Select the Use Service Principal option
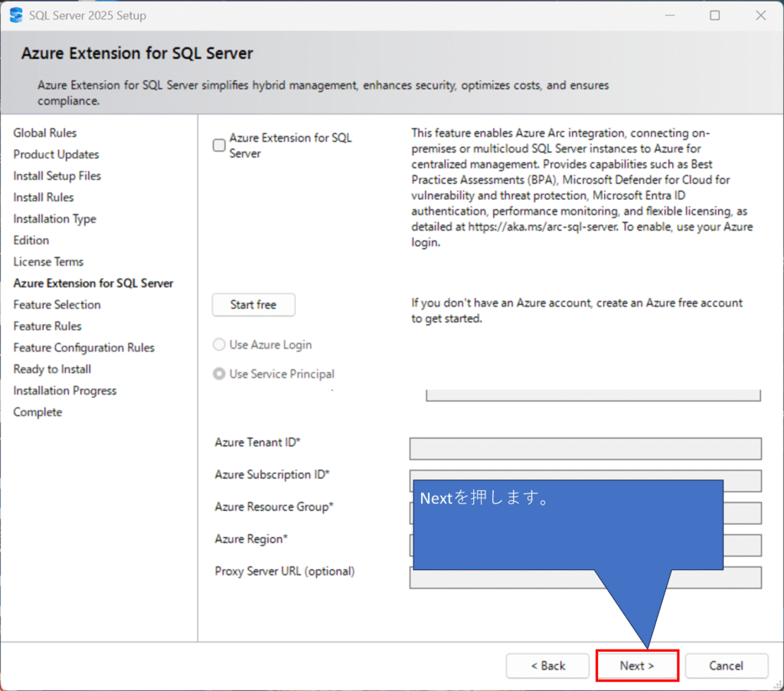This screenshot has height=691, width=784. [219, 374]
